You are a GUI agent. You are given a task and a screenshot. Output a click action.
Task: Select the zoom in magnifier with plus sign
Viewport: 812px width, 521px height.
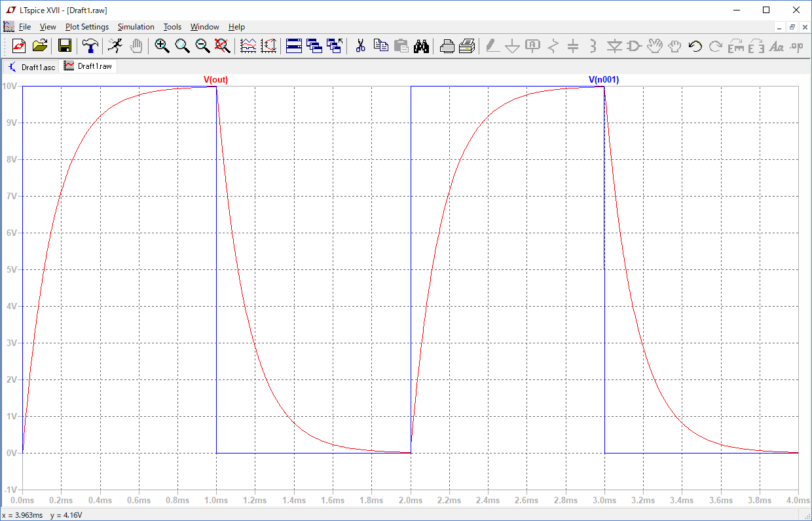point(162,45)
